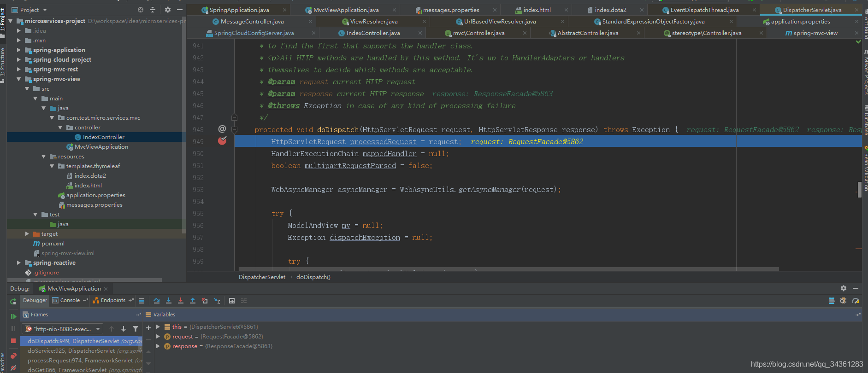868x373 pixels.
Task: Click DispatcherServlet in breadcrumb bar
Action: pos(262,277)
